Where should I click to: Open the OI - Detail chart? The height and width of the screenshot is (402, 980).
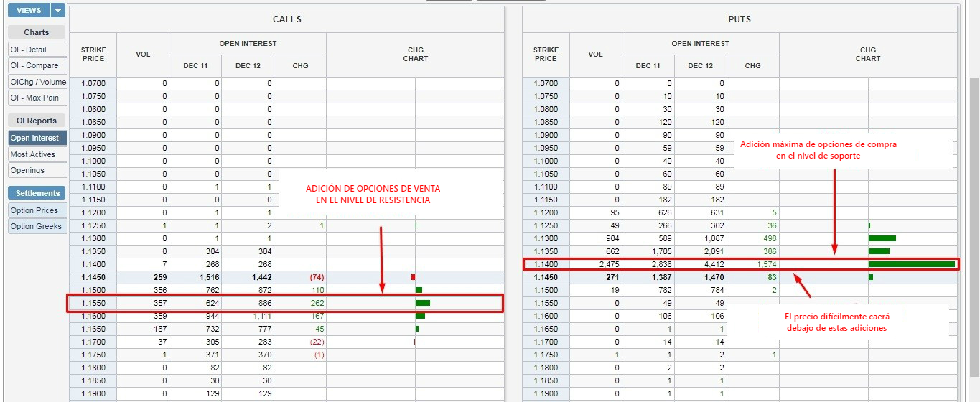(x=37, y=50)
